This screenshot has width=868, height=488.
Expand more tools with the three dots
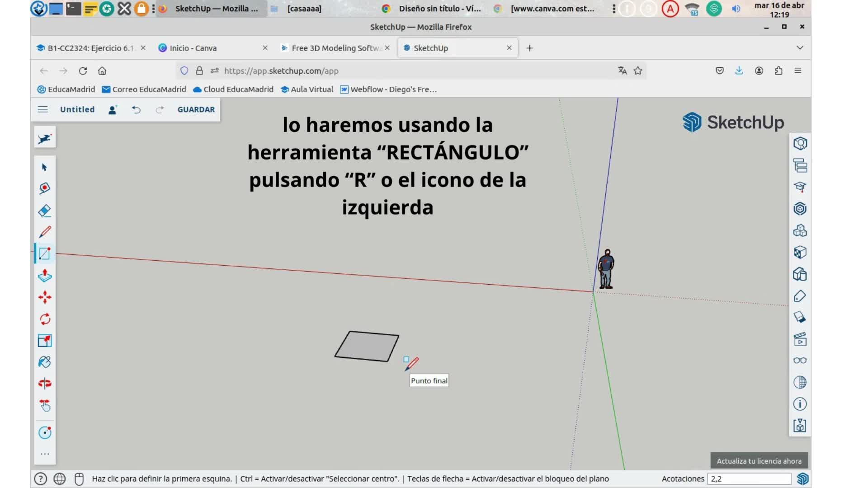coord(44,454)
